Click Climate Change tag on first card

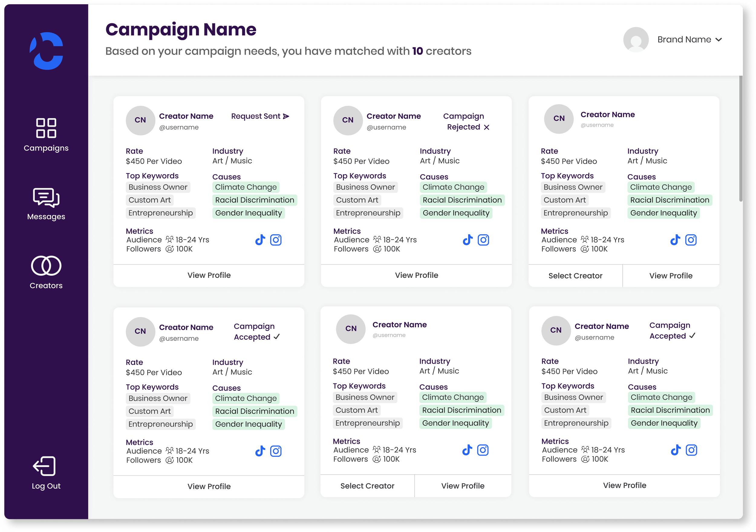click(x=246, y=187)
